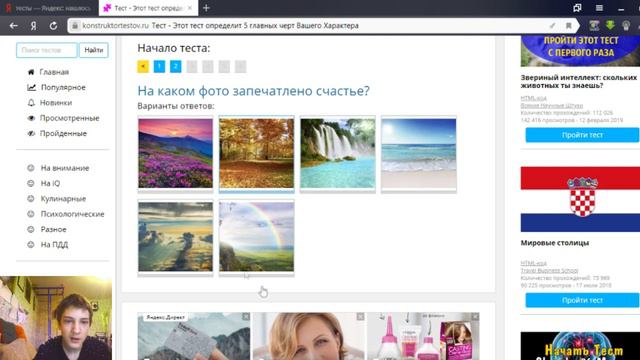Open the hair dye products ad
Image resolution: width=640 pixels, height=360 pixels.
click(x=423, y=336)
